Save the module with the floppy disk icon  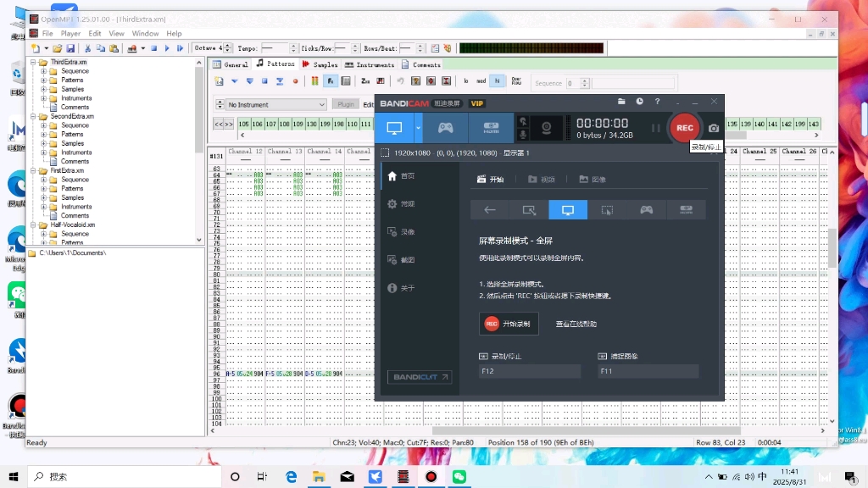[70, 48]
